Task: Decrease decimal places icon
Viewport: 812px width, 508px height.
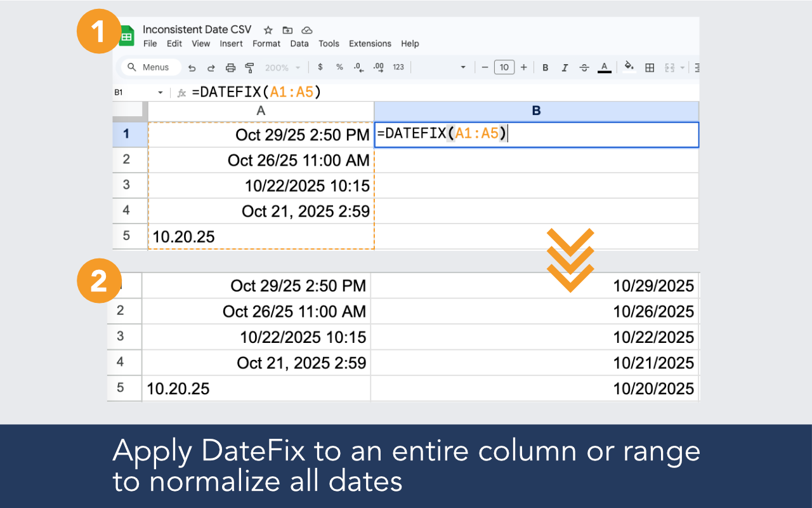Action: [x=358, y=67]
